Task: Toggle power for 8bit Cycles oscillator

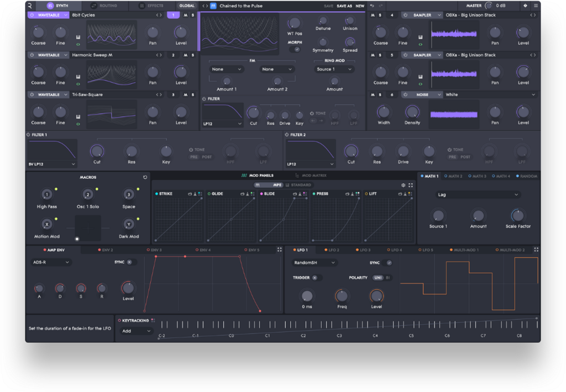Action: coord(32,15)
